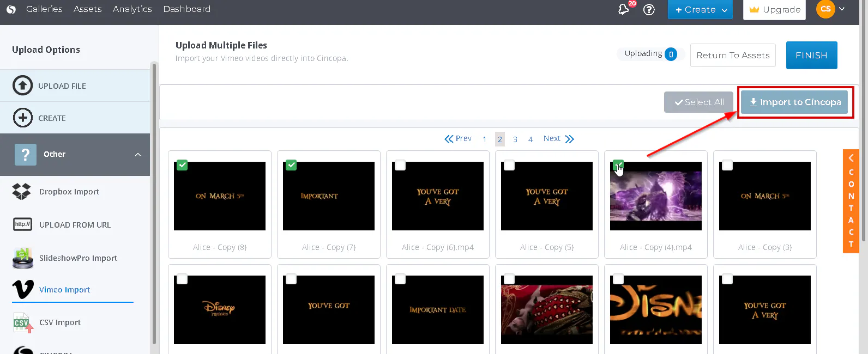This screenshot has height=354, width=868.
Task: Click the Upload From URL http icon
Action: 22,224
